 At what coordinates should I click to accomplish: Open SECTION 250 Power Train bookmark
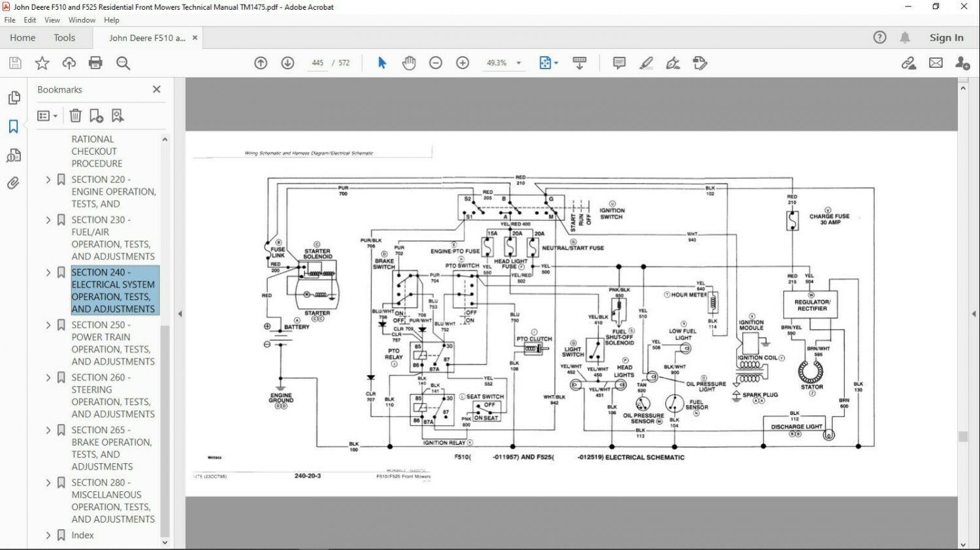click(x=113, y=343)
